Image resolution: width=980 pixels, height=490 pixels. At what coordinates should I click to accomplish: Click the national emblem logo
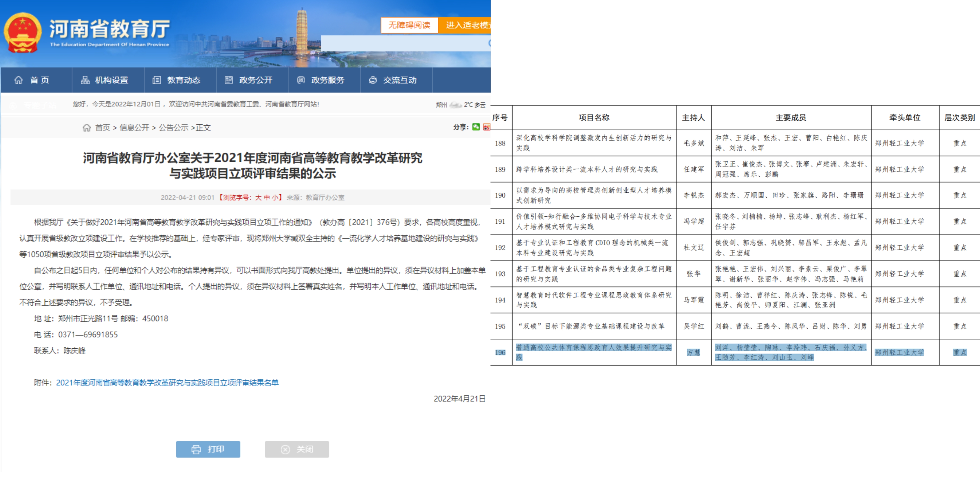pos(22,33)
